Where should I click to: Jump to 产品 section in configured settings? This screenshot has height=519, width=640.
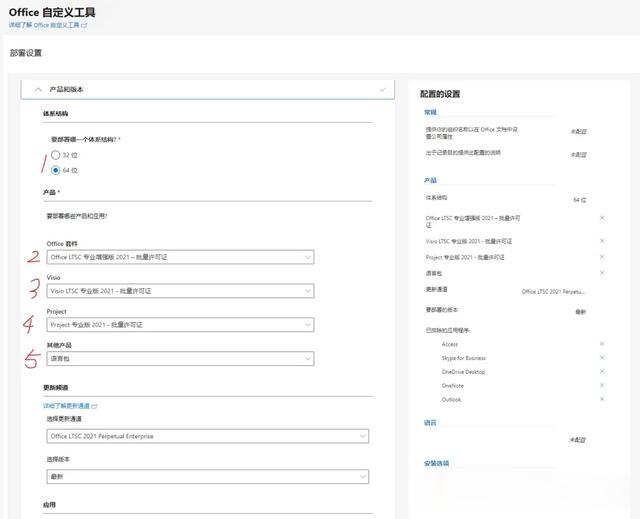point(430,180)
